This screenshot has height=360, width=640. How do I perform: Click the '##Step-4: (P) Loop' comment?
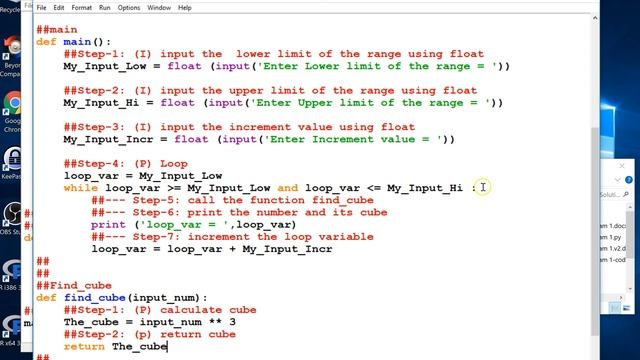pos(126,164)
